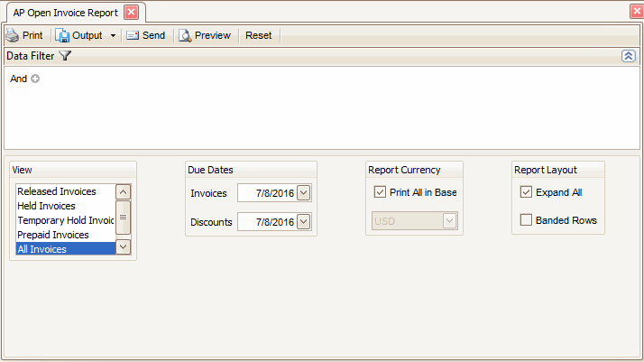644x362 pixels.
Task: Add a filter condition next to And
Action: click(35, 79)
